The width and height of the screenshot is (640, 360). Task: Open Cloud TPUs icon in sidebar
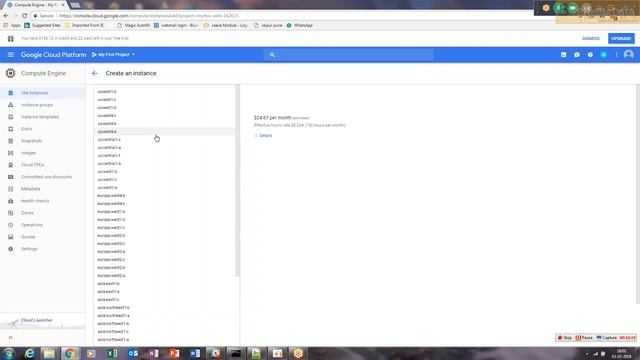pyautogui.click(x=11, y=165)
